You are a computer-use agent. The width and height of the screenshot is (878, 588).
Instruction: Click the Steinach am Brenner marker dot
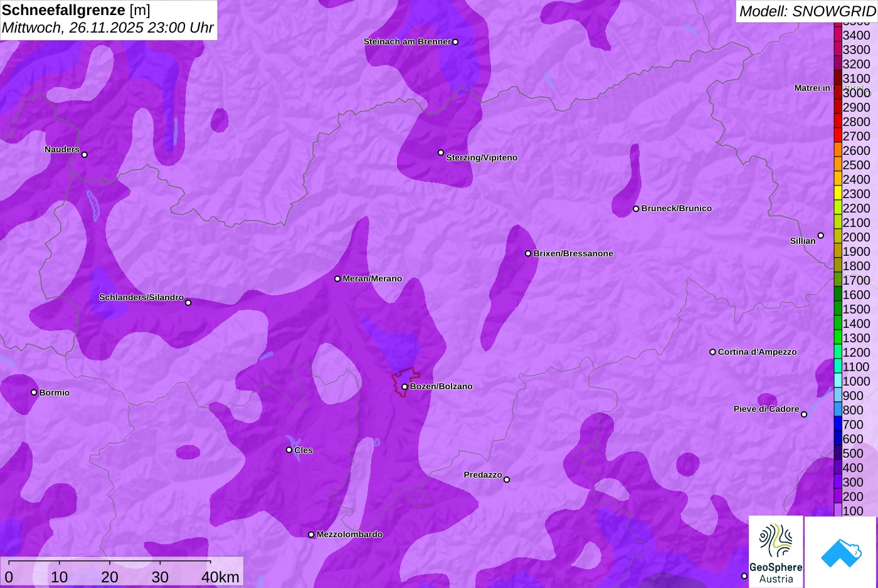click(455, 42)
